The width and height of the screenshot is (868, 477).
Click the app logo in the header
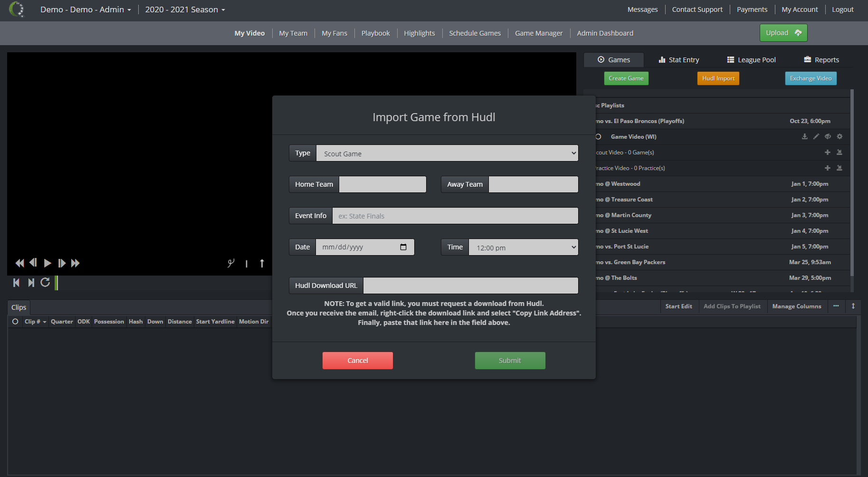tap(17, 10)
